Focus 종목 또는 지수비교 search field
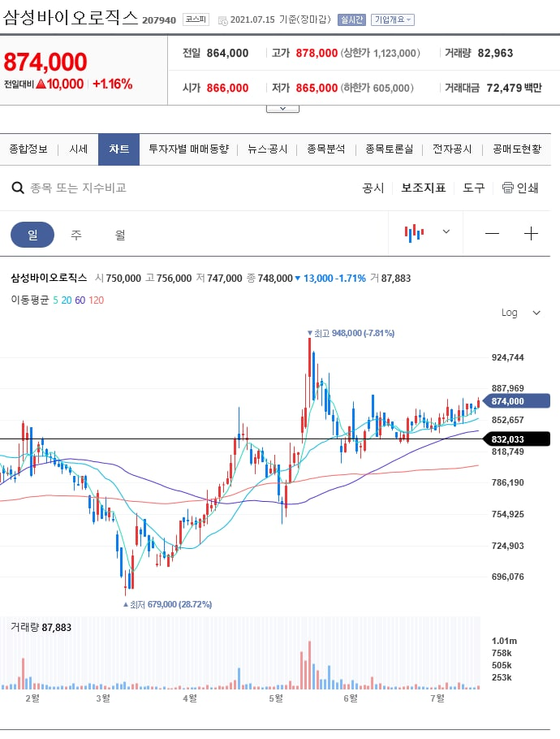The width and height of the screenshot is (560, 739). click(78, 188)
